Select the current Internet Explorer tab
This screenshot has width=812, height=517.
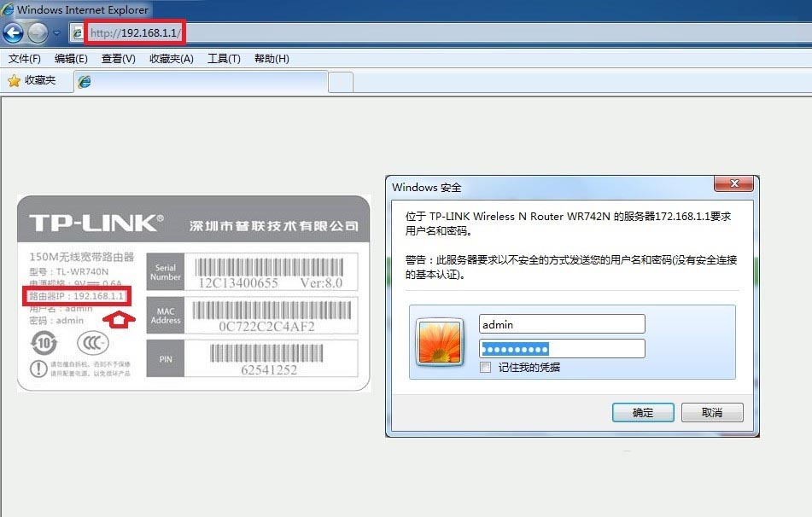[201, 82]
